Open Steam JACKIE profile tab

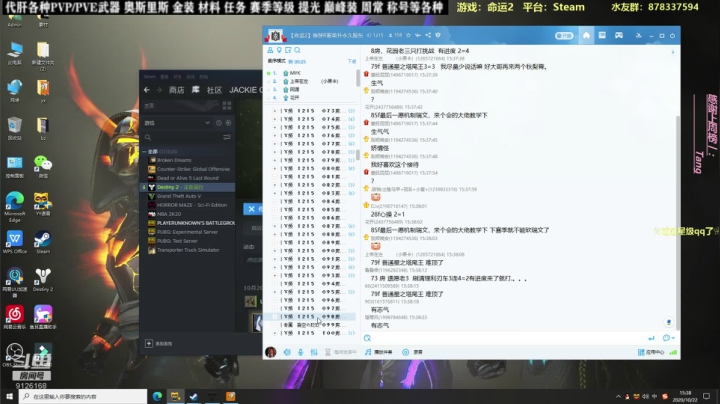246,90
